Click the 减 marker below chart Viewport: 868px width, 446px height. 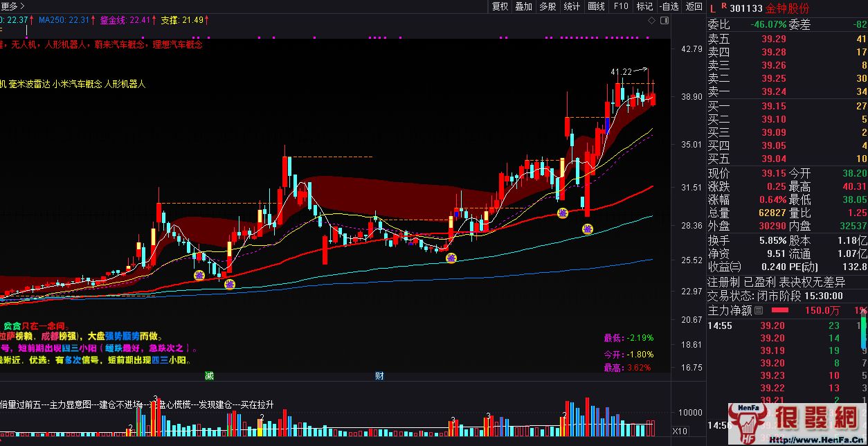[208, 376]
